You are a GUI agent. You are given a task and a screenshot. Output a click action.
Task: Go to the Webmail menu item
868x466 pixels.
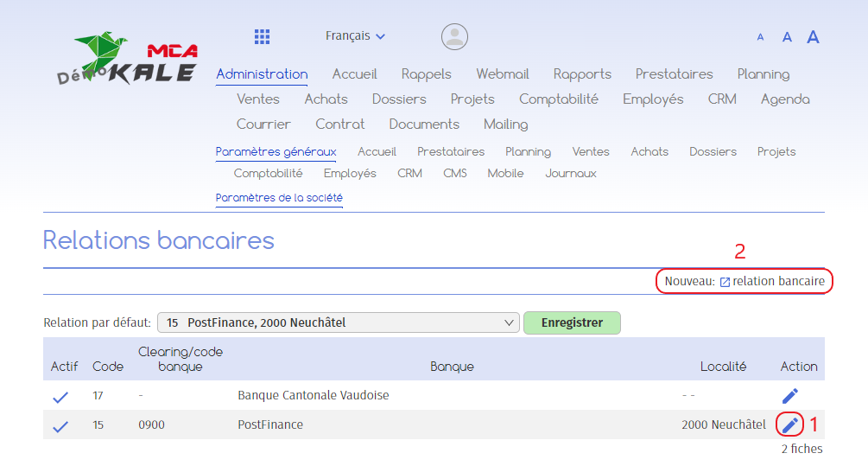tap(502, 74)
